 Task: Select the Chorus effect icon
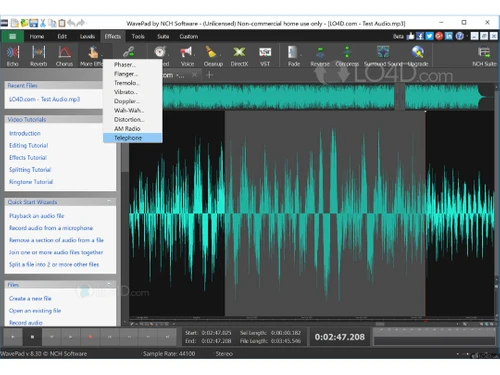click(x=64, y=56)
